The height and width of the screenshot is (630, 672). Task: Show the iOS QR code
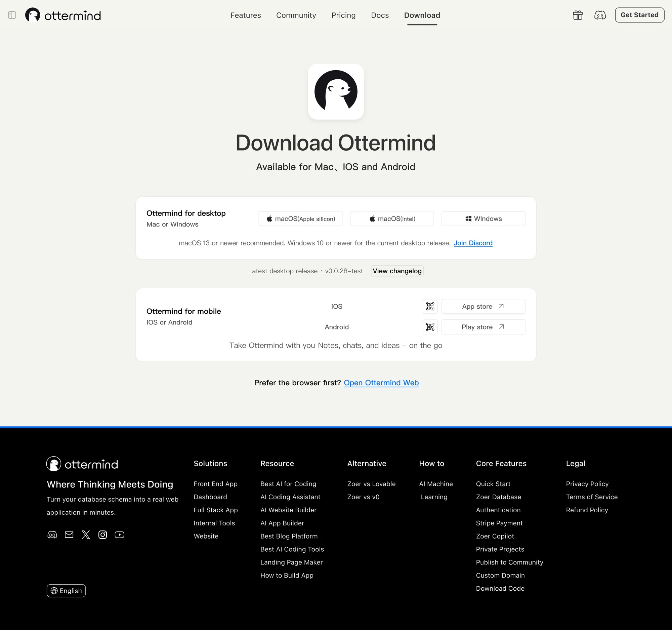coord(430,306)
